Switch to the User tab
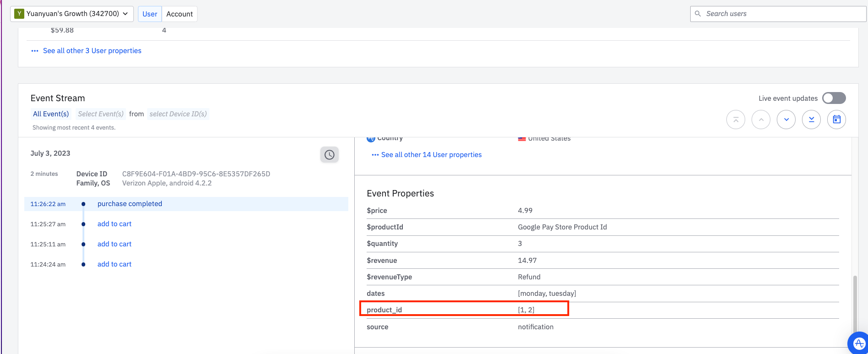This screenshot has width=868, height=354. (x=150, y=14)
